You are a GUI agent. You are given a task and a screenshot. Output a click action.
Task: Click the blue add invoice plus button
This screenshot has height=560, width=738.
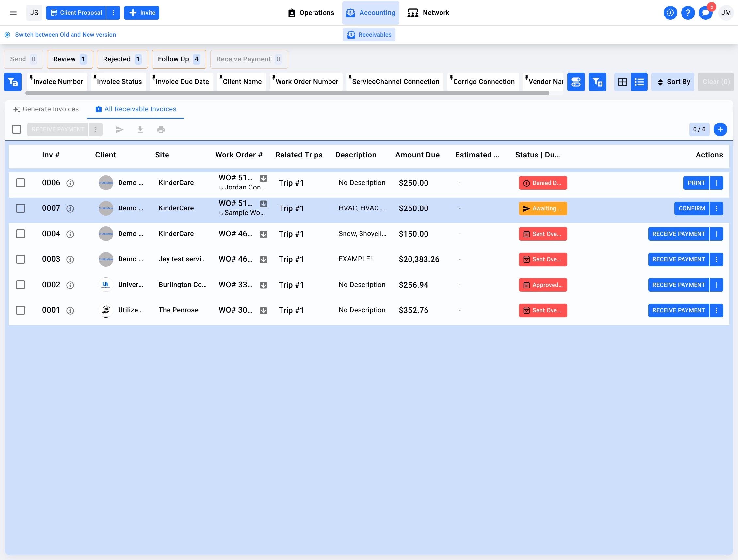(720, 129)
